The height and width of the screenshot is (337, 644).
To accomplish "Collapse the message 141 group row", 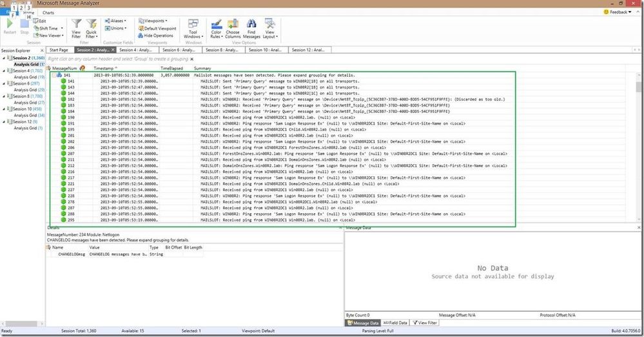I will [x=54, y=76].
